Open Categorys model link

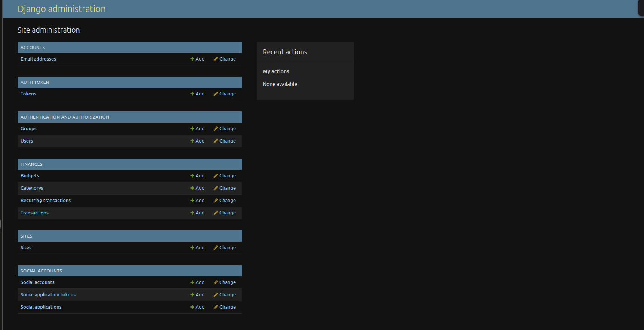tap(32, 188)
